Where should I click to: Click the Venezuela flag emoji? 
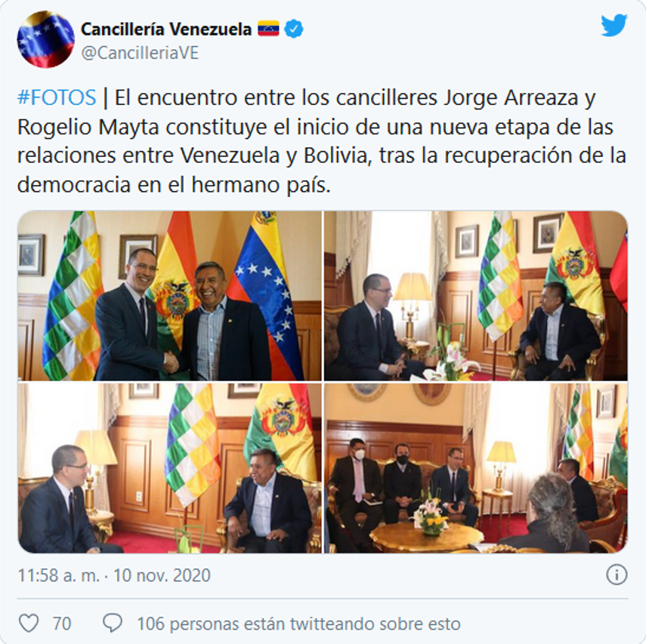[x=268, y=29]
